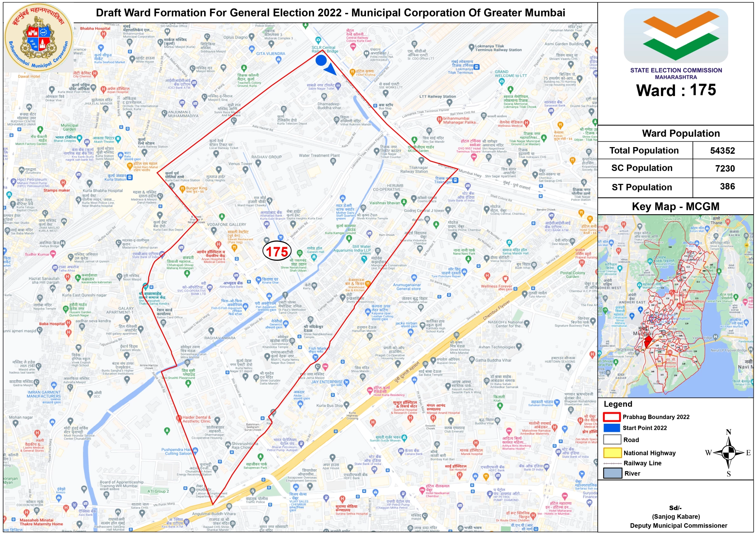
Task: Click the yellow National Highway legend swatch
Action: pos(612,453)
